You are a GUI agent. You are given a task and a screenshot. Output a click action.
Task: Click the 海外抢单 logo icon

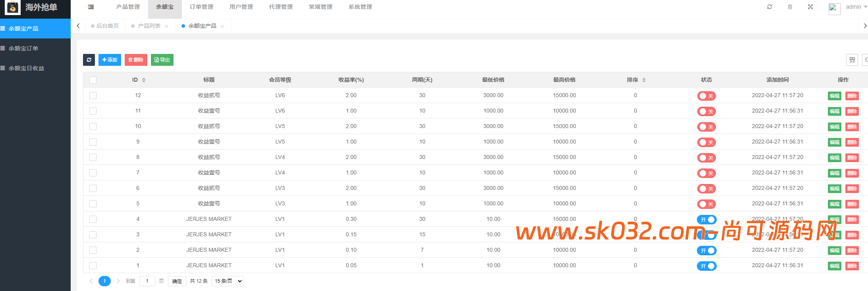(13, 7)
